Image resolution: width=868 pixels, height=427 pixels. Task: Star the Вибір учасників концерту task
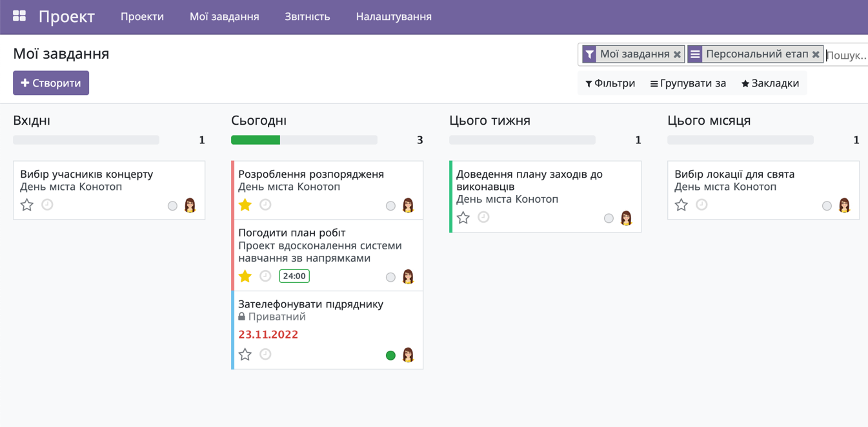pos(26,205)
